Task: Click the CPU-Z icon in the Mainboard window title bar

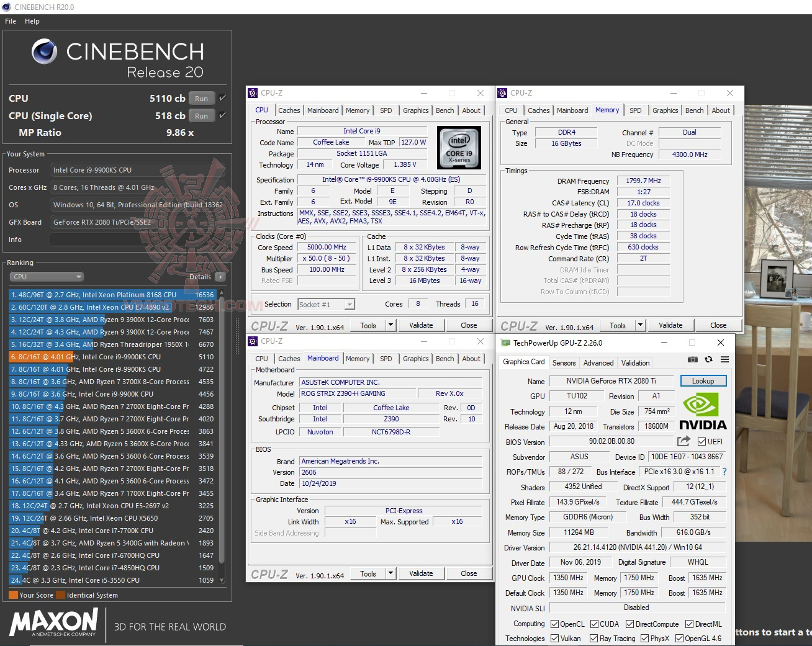Action: [253, 341]
